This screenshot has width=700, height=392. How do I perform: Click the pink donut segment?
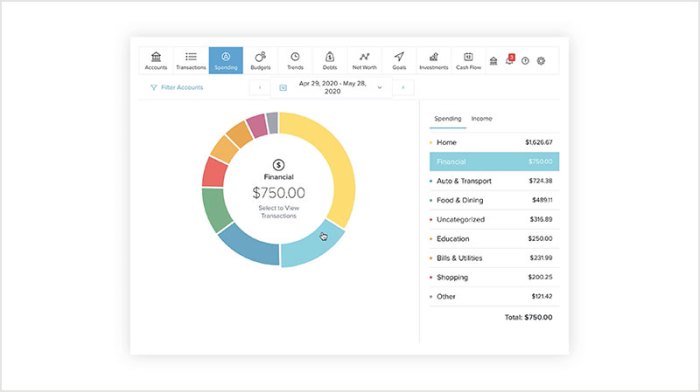click(258, 125)
